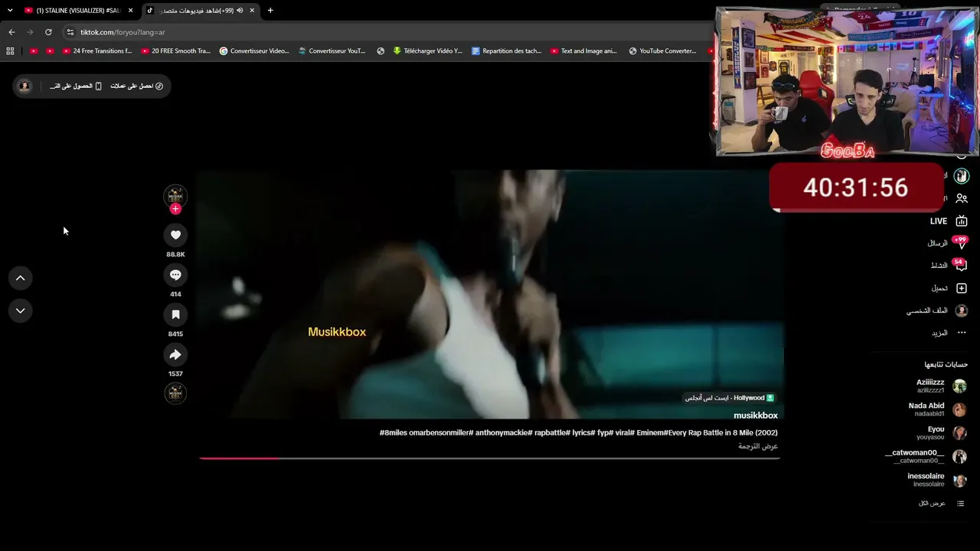Open messages inbox with 99+ badge
The image size is (980, 551).
[948, 243]
